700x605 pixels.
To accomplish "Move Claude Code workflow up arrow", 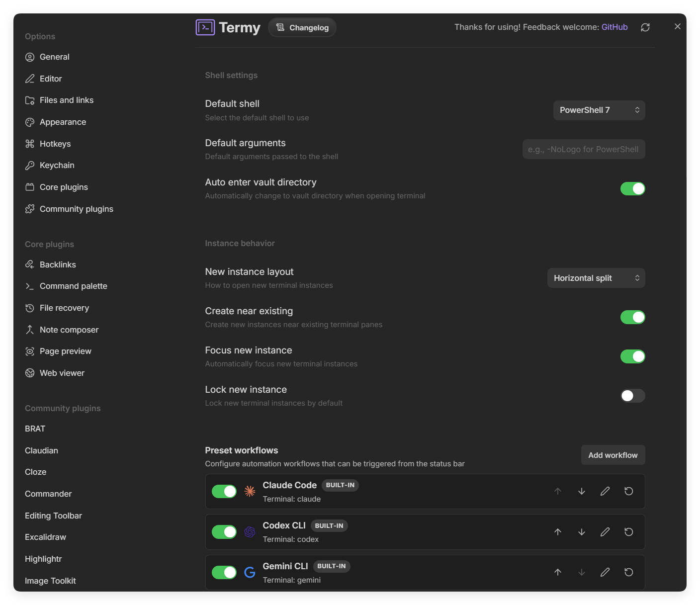I will 558,491.
